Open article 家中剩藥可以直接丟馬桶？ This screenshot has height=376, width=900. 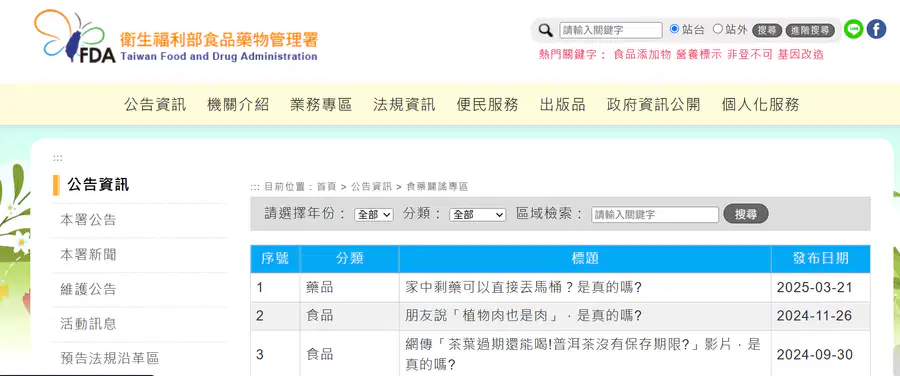(x=523, y=288)
